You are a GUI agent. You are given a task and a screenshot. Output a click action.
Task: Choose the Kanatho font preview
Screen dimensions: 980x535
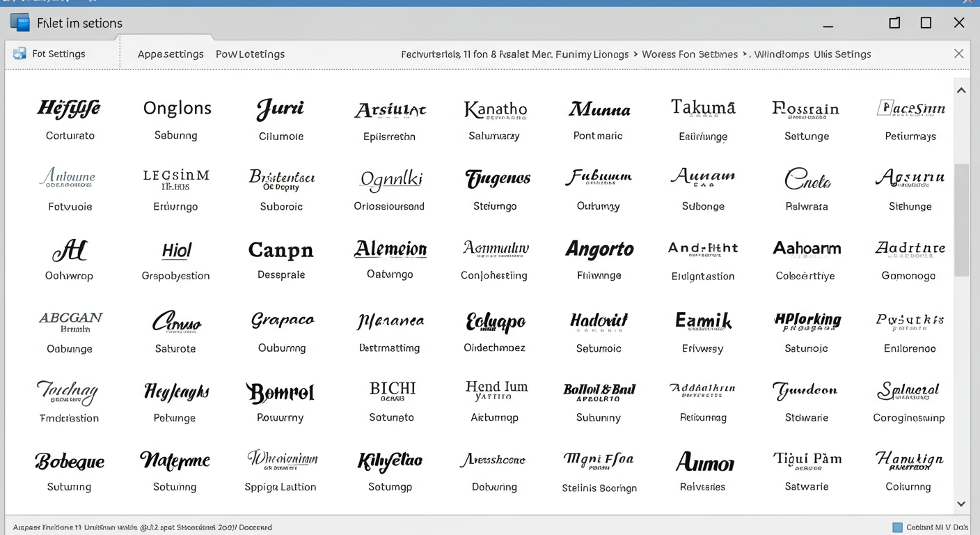495,109
